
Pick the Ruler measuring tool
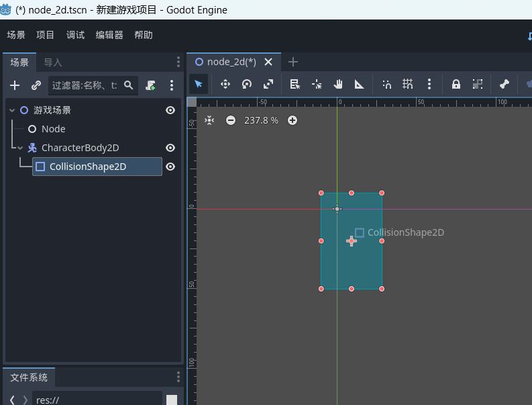[360, 84]
